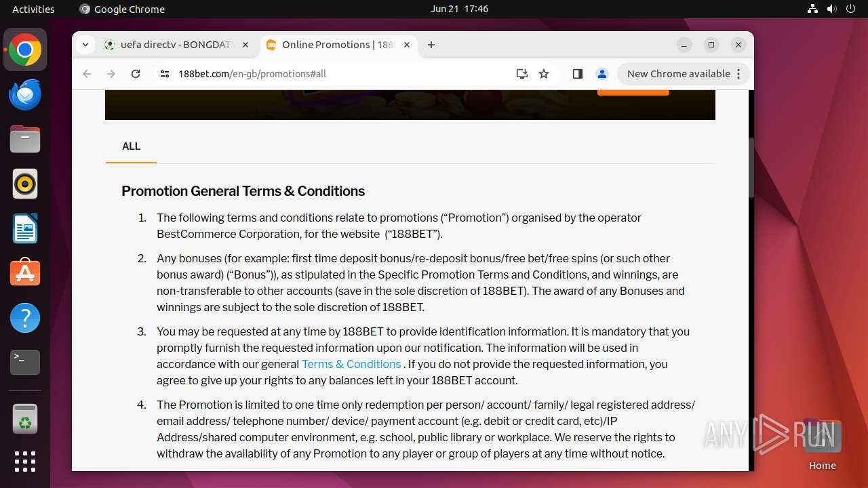Click the install app icon in address bar
The height and width of the screenshot is (488, 868).
pos(521,74)
